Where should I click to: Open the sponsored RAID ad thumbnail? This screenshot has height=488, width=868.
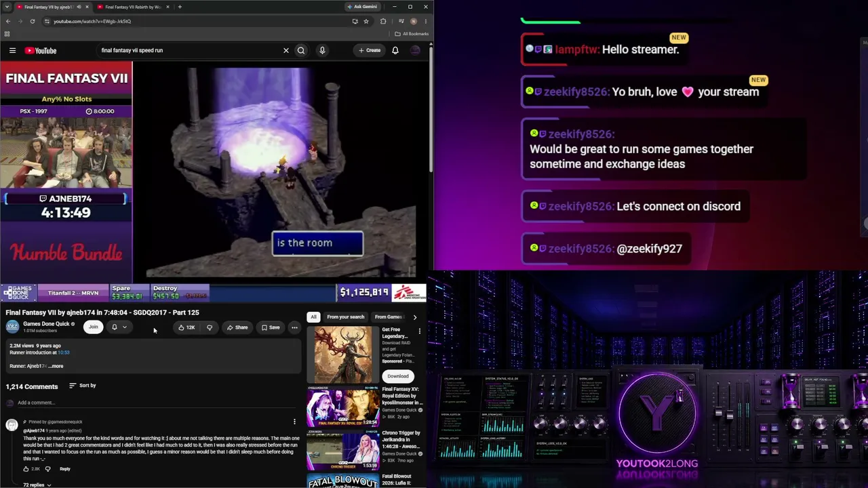point(343,355)
